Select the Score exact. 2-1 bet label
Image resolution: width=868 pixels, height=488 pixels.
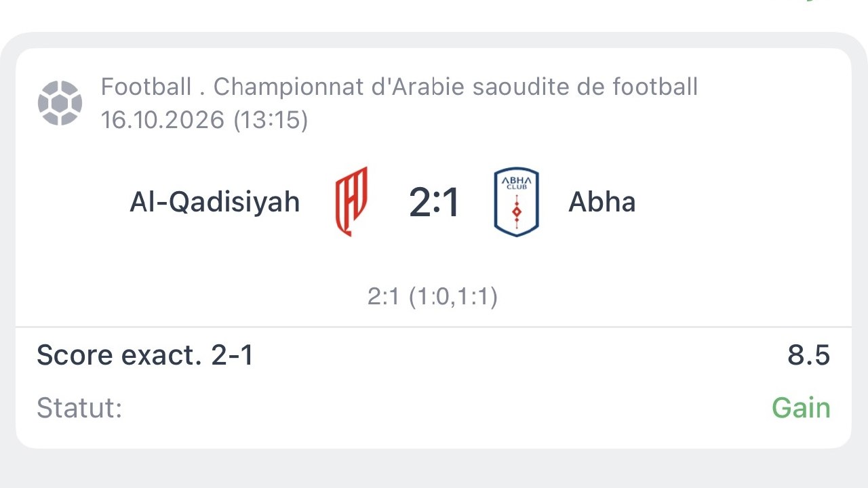tap(145, 355)
